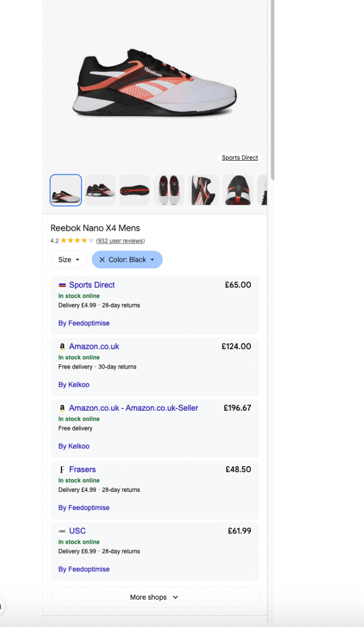Image resolution: width=364 pixels, height=627 pixels.
Task: Click the Frasers store logo icon
Action: (x=62, y=469)
